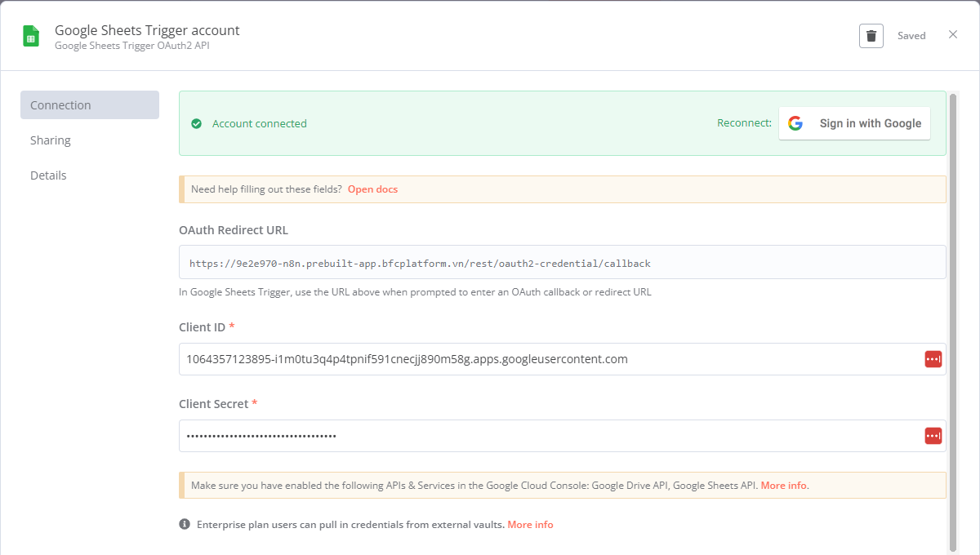The image size is (980, 555).
Task: Click the Google Sheets Trigger OAuth2 API subtitle
Action: point(133,47)
